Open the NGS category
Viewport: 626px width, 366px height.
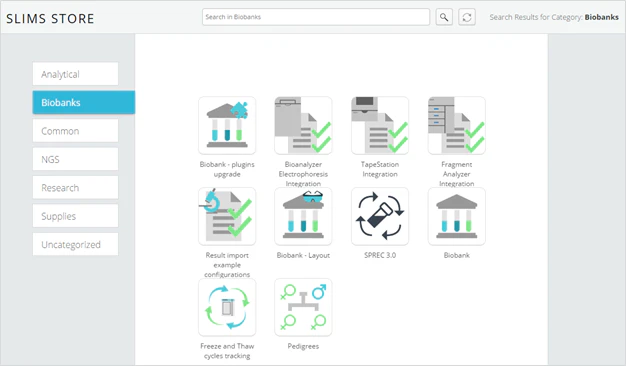click(x=75, y=159)
